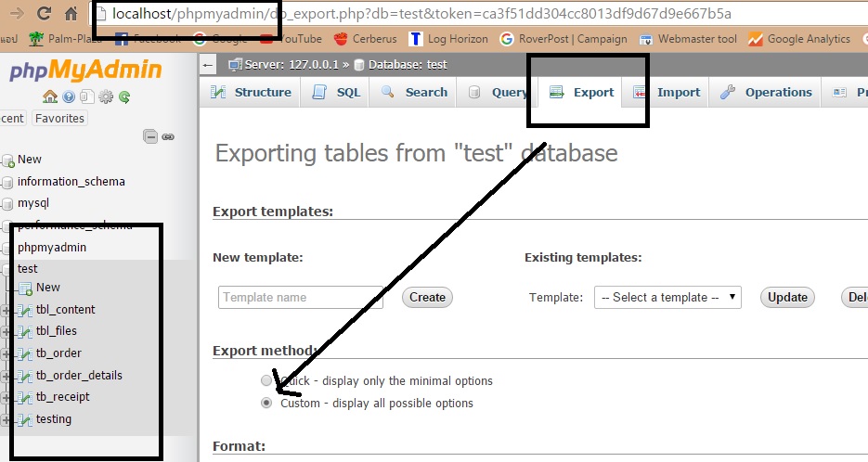Reload navigation panel with green refresh icon
Screen dimensions: 868x462
coord(124,96)
